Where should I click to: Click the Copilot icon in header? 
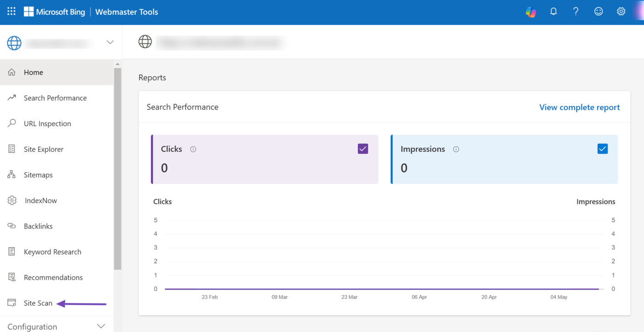coord(531,12)
